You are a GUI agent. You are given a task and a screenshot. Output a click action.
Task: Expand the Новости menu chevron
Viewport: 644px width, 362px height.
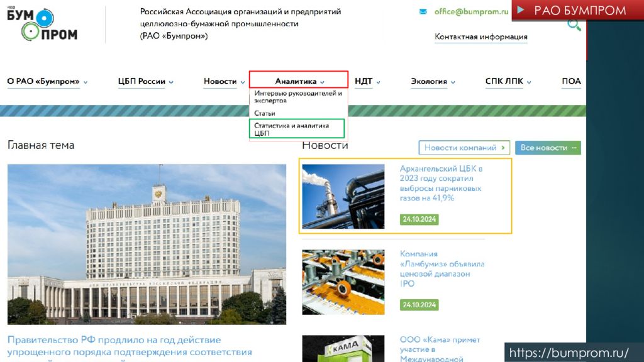point(242,82)
